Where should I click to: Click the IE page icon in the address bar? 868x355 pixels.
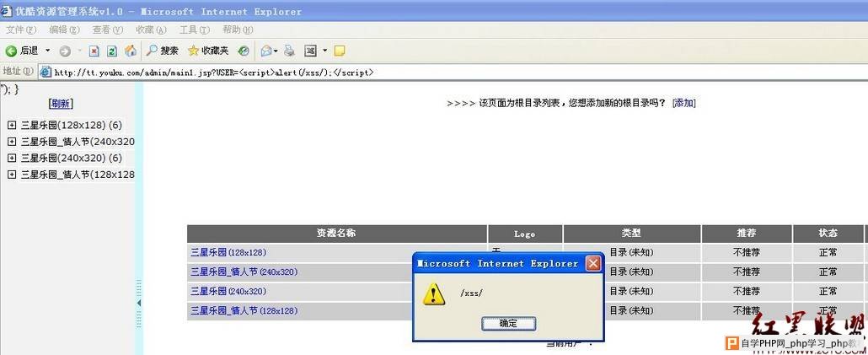[46, 72]
